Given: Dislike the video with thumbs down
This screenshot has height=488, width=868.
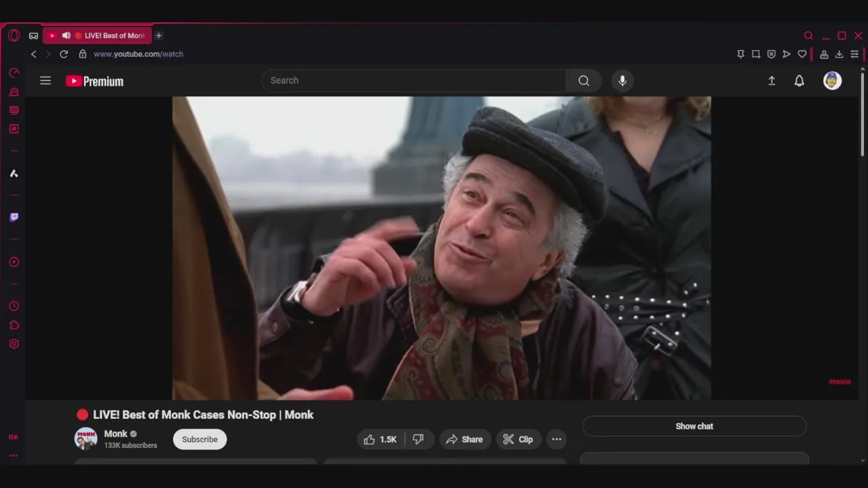Looking at the screenshot, I should (x=419, y=439).
